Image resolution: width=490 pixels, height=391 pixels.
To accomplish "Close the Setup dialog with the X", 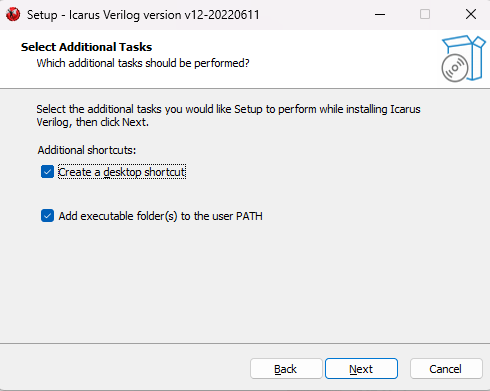I will 471,14.
